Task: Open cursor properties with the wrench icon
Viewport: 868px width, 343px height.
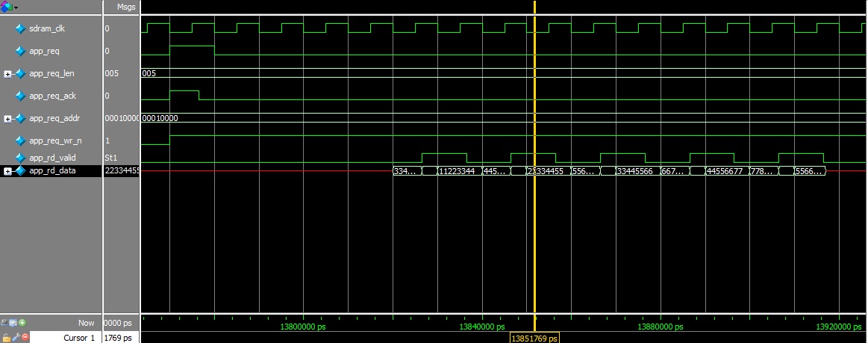Action: pyautogui.click(x=14, y=338)
